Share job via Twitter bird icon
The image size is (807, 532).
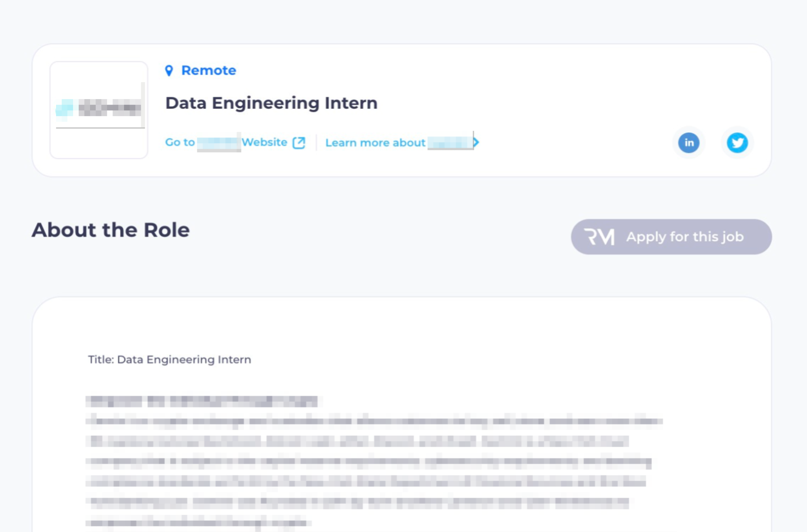[737, 143]
